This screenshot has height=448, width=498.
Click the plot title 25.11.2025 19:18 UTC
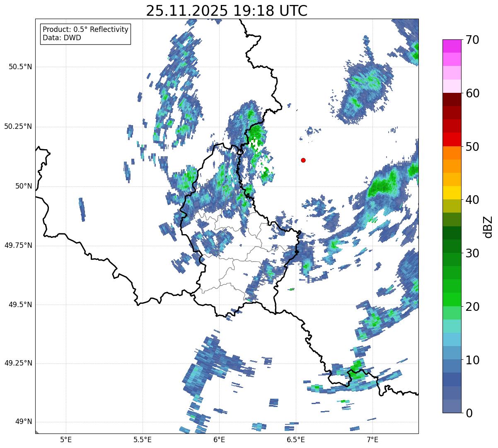click(227, 11)
